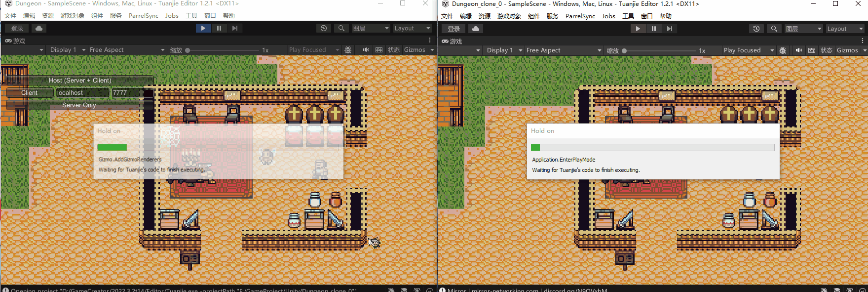Screen dimensions: 868x292
Task: Click search magnifier in Dungeon_clone_0 toolbar
Action: 774,29
